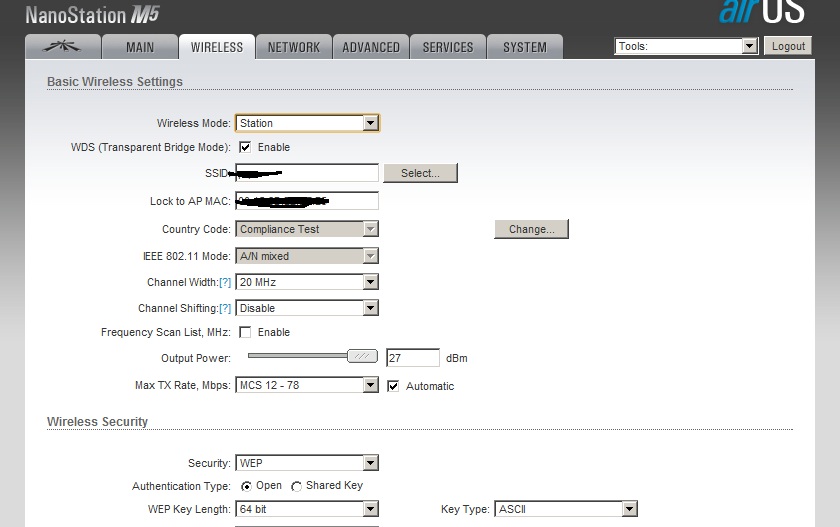Click the Basic Wireless Settings heading

pos(115,81)
